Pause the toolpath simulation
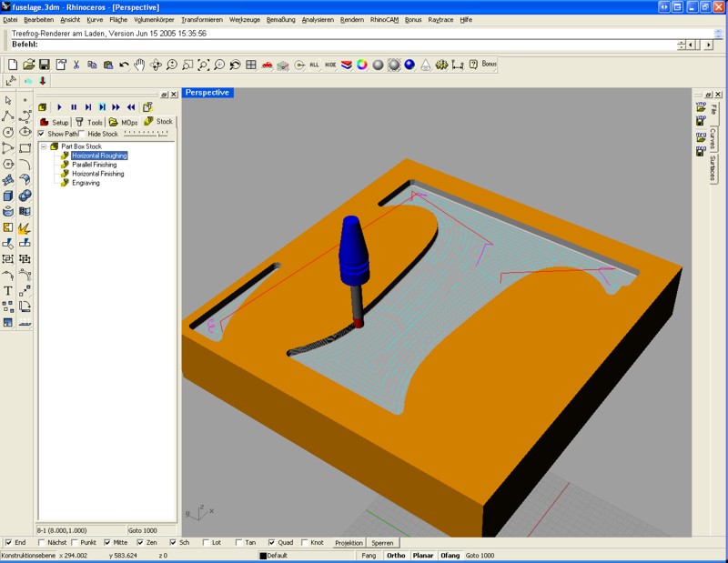Viewport: 728px width, 563px height. click(x=74, y=107)
